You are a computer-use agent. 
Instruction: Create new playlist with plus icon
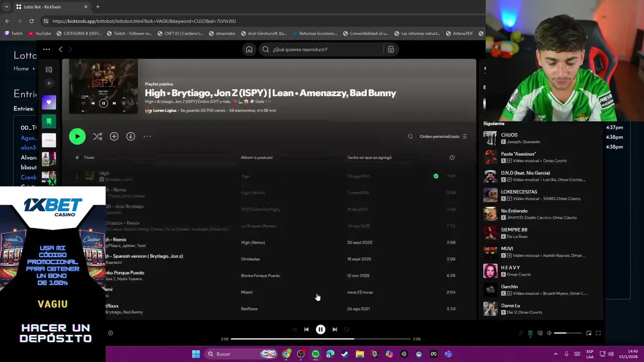[49, 83]
